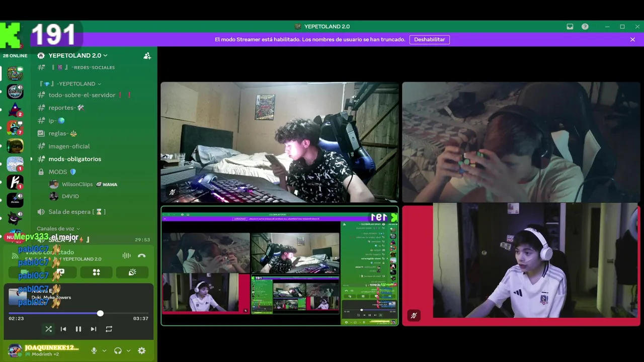Image resolution: width=644 pixels, height=362 pixels.
Task: Click muted mic icon on bottom-right webcam
Action: [414, 315]
